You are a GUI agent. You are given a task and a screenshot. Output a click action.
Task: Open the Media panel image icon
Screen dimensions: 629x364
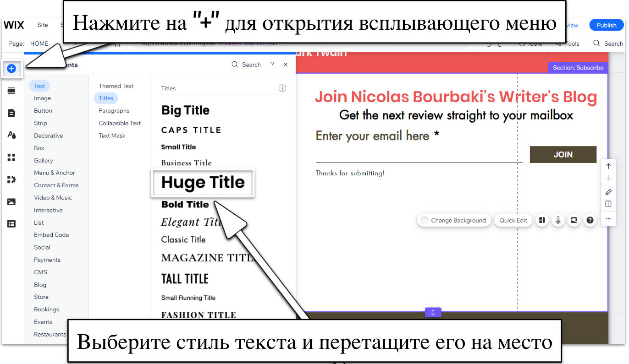[11, 201]
